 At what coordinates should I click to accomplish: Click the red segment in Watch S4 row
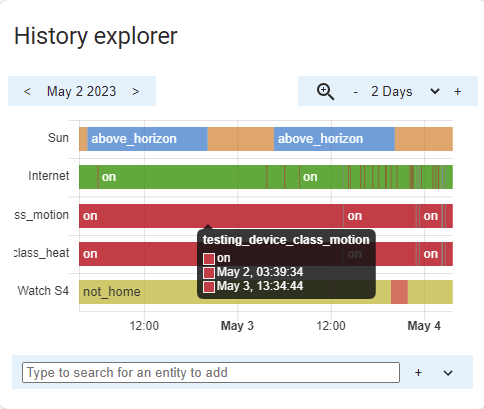pos(399,292)
